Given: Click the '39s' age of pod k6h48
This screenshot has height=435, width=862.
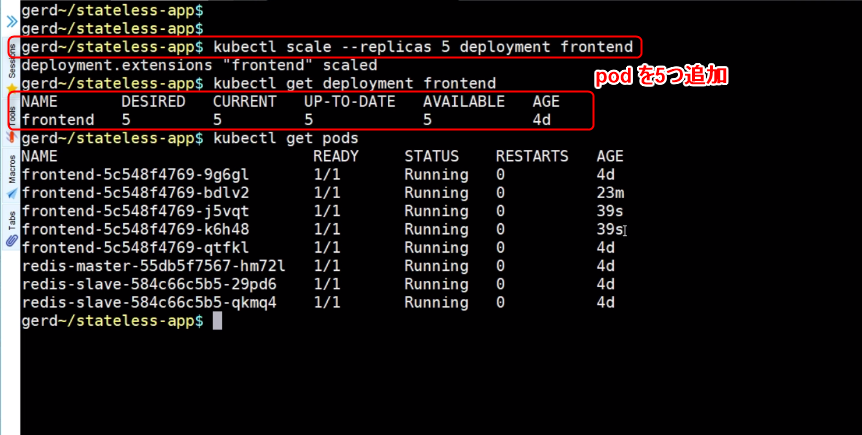Looking at the screenshot, I should (610, 229).
